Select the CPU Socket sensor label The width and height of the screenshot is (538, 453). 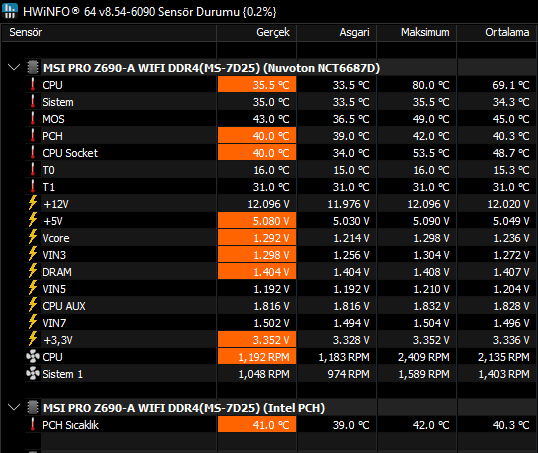pyautogui.click(x=70, y=153)
